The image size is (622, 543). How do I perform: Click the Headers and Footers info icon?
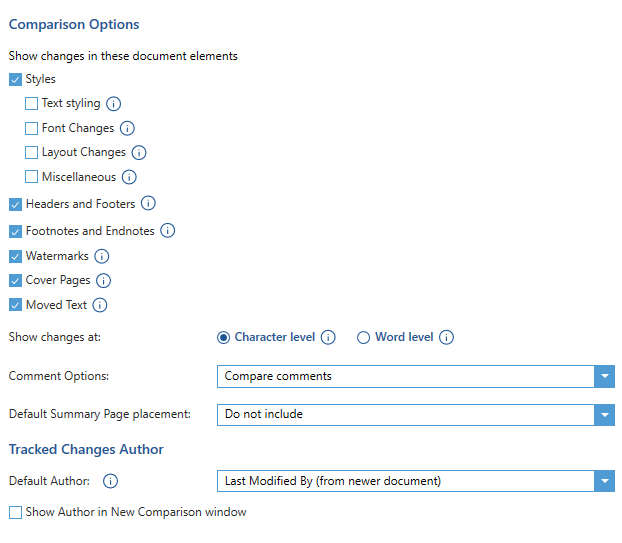tap(148, 203)
